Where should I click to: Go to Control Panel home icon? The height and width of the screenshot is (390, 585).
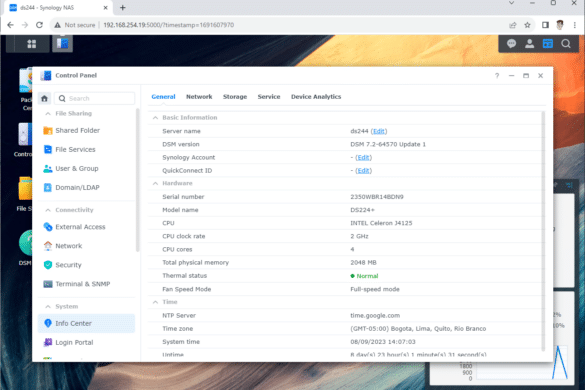pos(44,98)
